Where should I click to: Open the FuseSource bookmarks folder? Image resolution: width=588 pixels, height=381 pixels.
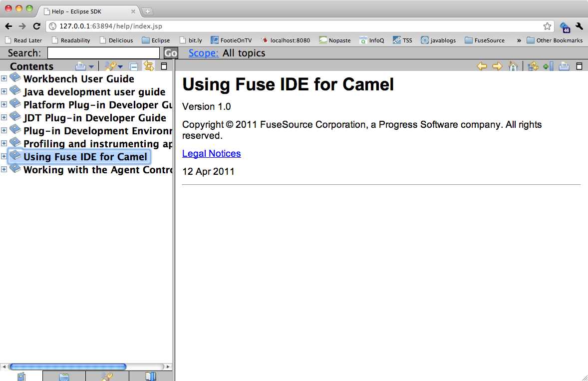(x=485, y=40)
